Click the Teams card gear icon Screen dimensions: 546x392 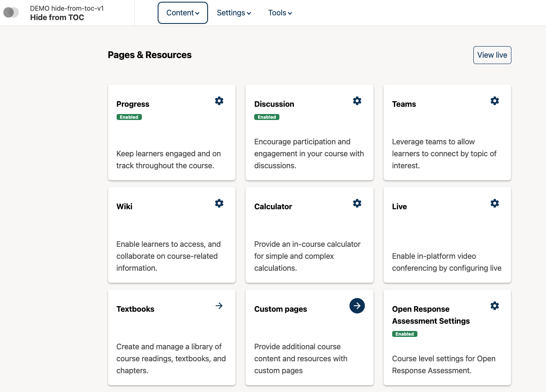495,101
